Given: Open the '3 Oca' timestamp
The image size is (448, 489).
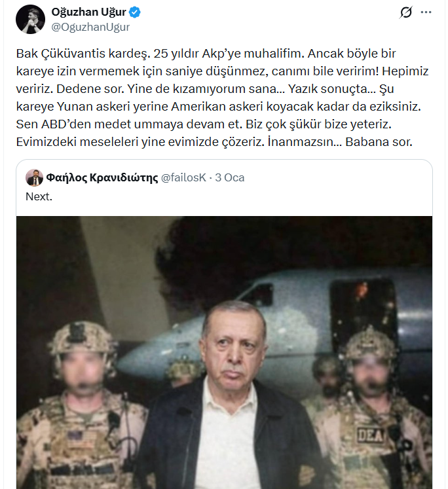Looking at the screenshot, I should [230, 178].
